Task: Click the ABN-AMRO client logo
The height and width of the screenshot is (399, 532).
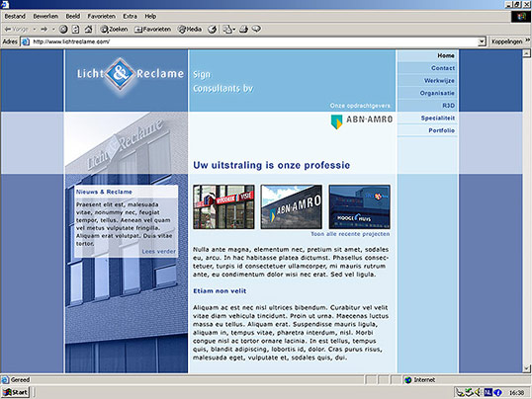Action: click(x=361, y=121)
